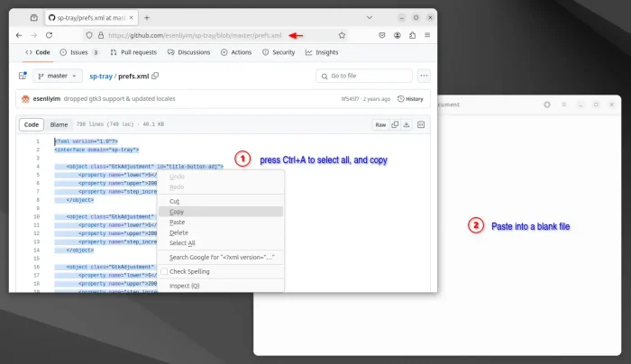
Task: Open text editor hamburger menu
Action: coord(563,105)
